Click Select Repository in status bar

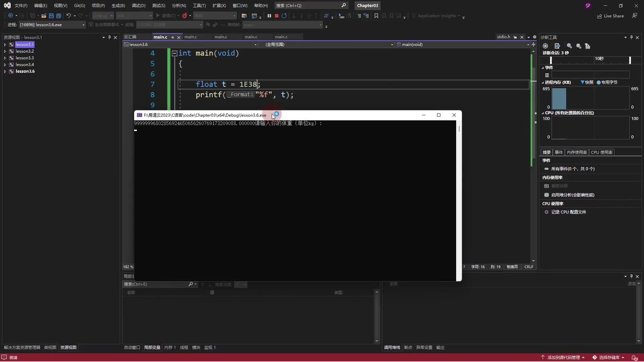(x=608, y=357)
